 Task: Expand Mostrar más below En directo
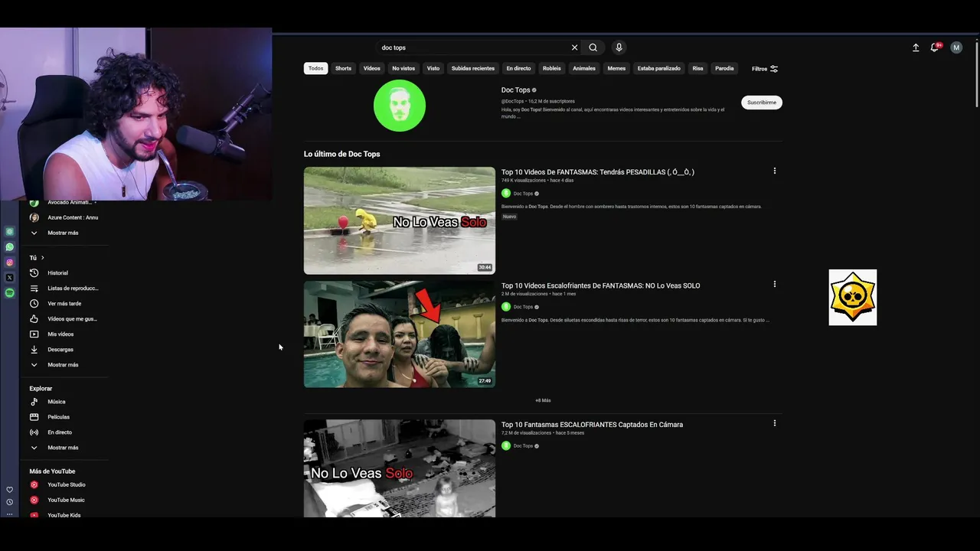64,448
